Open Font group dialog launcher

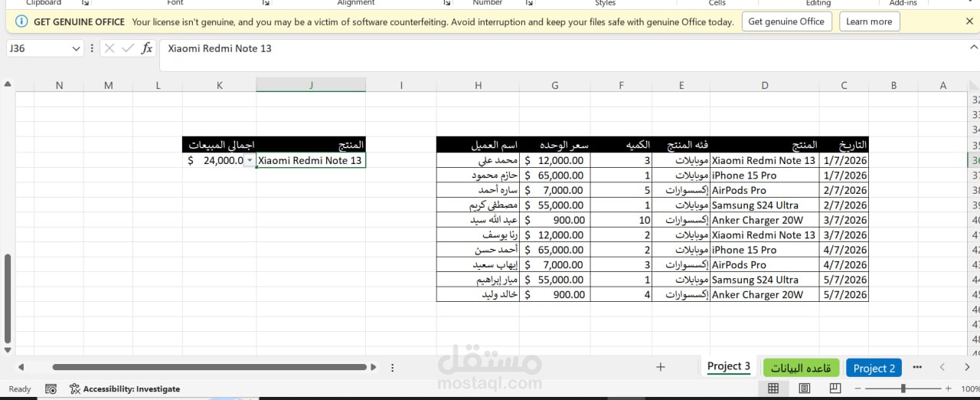point(266,3)
